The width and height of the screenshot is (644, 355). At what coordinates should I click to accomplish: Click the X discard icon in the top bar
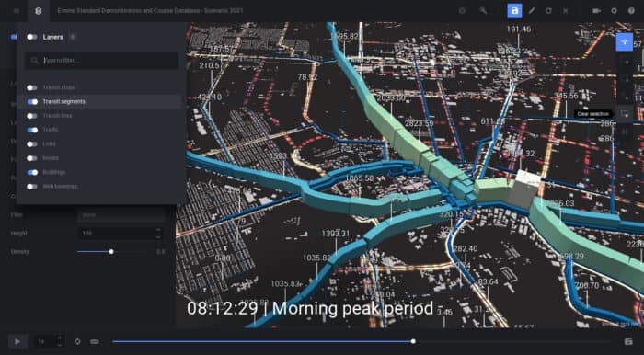(566, 11)
